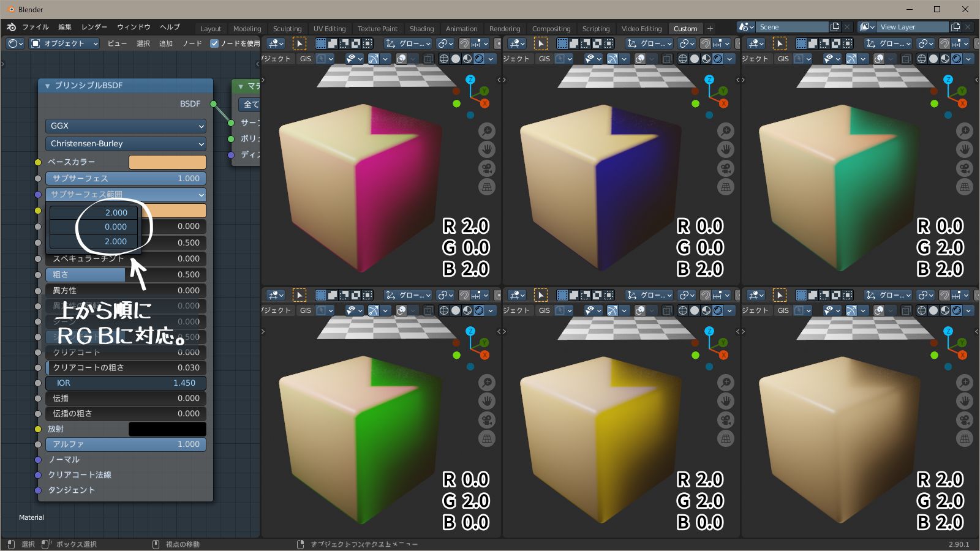Open the オブジェクト dropdown in node editor header

[64, 43]
